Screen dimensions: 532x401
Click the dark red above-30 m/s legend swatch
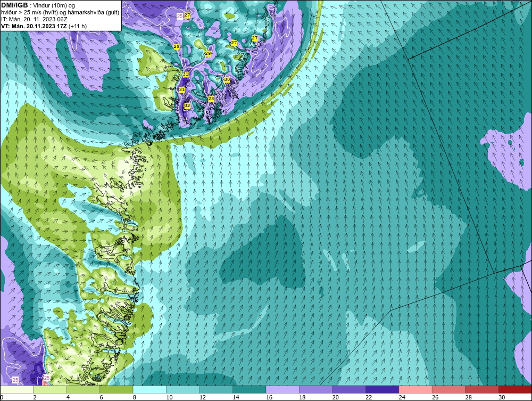point(516,389)
